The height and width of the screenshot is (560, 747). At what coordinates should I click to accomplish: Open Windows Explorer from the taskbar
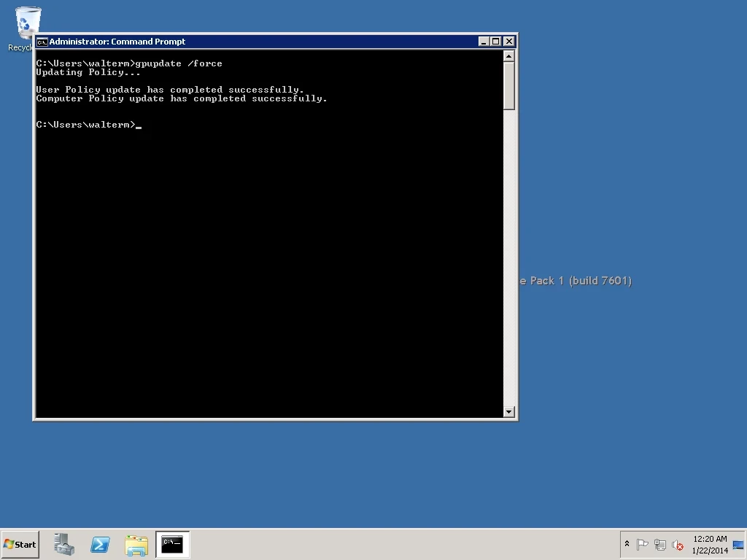pos(136,544)
